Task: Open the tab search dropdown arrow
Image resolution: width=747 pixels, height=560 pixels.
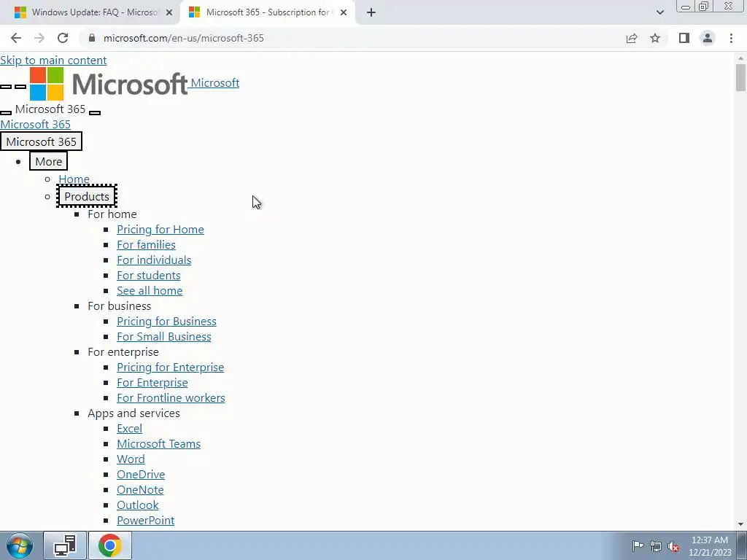Action: (x=659, y=12)
